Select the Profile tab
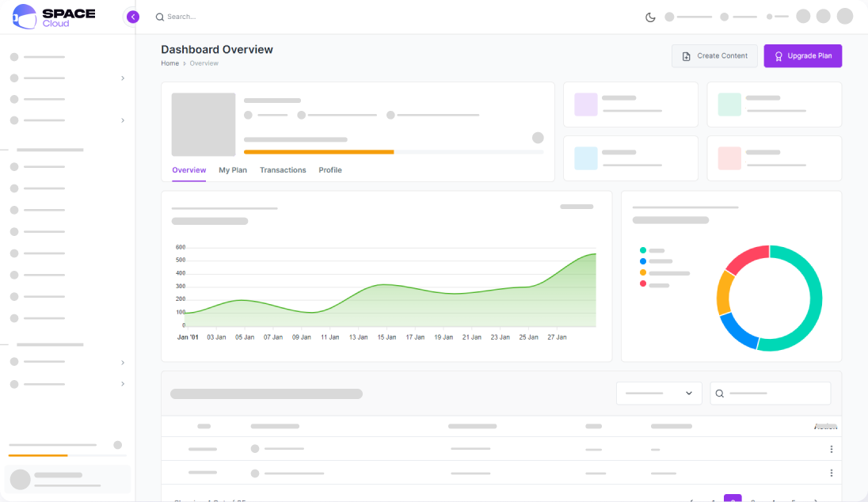Viewport: 868px width, 502px height. (x=330, y=170)
